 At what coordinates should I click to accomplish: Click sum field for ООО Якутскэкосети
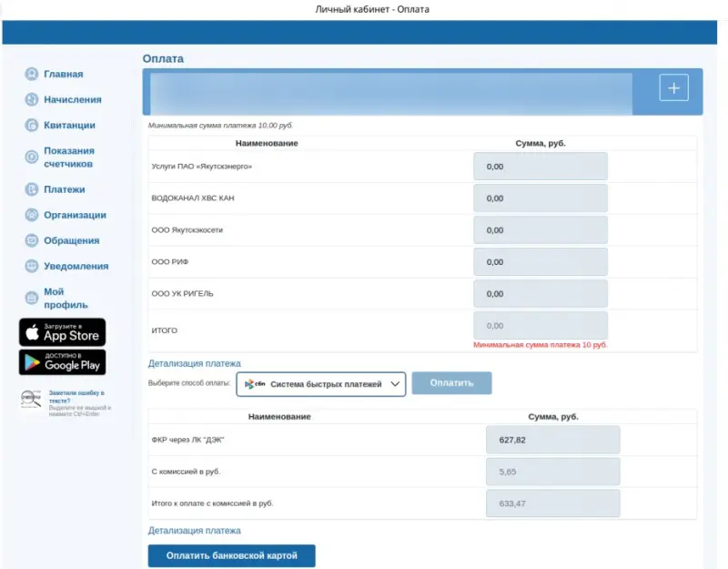pyautogui.click(x=541, y=230)
